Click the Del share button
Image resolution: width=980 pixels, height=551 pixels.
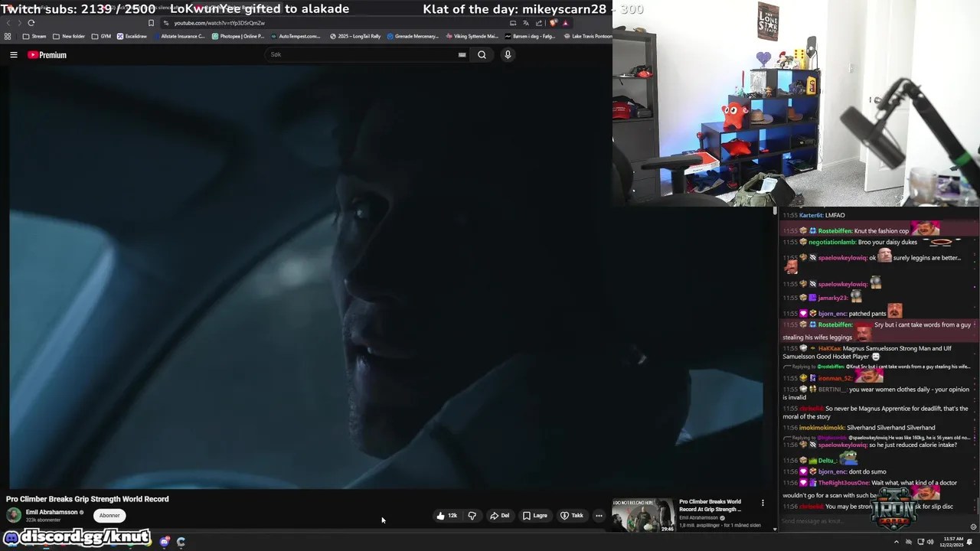pos(499,516)
